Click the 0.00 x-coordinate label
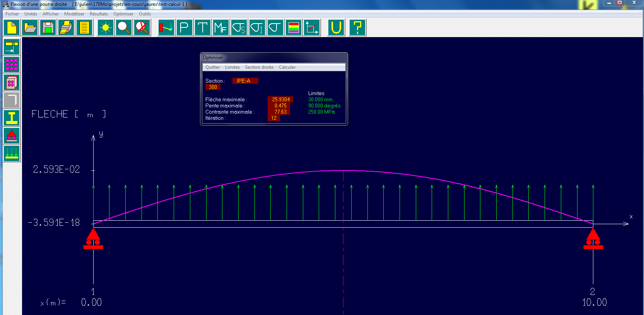 pos(91,302)
